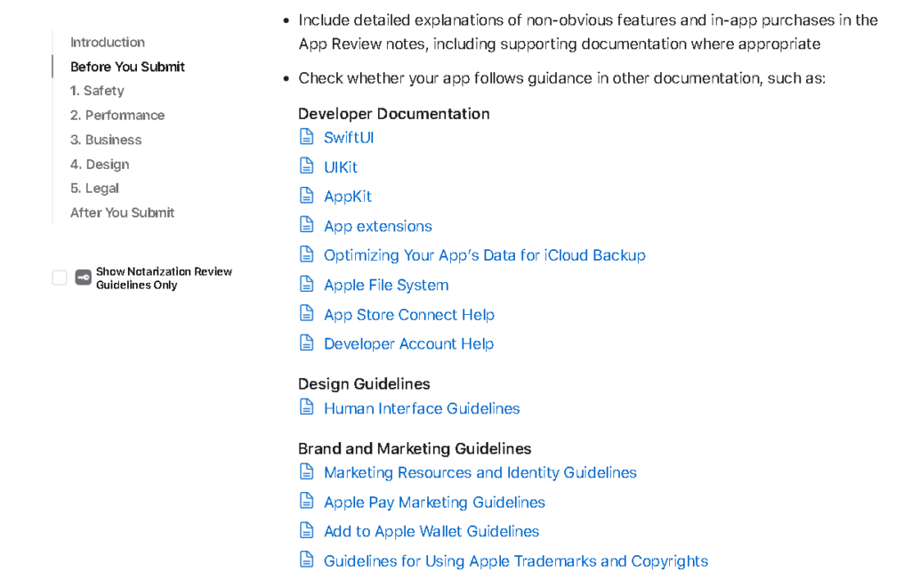
Task: Click document icon beside Apple Pay Marketing Guidelines
Action: [x=306, y=501]
